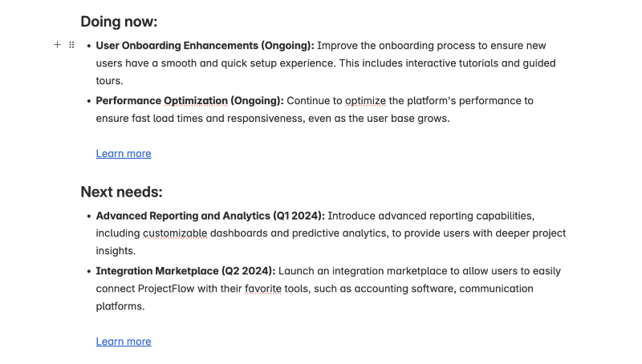Click the Performance Optimization (Ongoing) bold text
642x364 pixels.
(x=189, y=100)
